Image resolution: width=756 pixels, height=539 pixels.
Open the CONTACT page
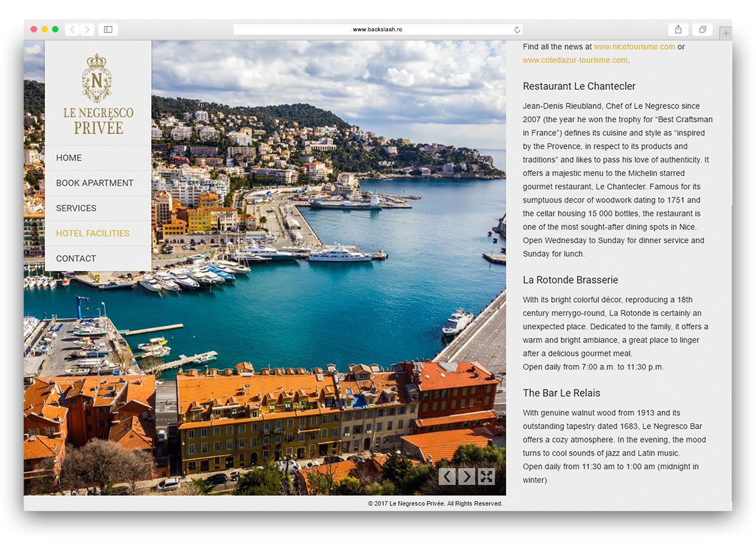tap(98, 259)
